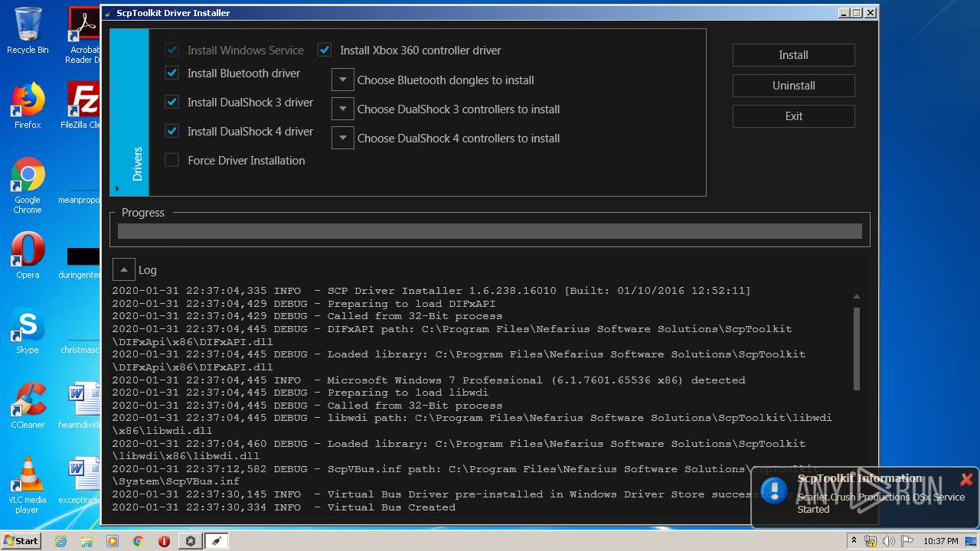
Task: Launch VLC media player shortcut
Action: tap(28, 485)
